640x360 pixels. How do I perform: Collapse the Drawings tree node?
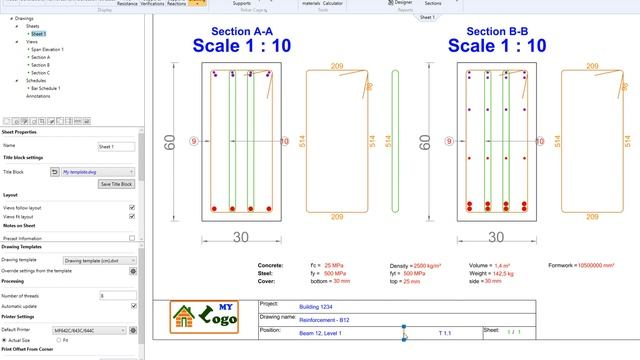click(11, 18)
